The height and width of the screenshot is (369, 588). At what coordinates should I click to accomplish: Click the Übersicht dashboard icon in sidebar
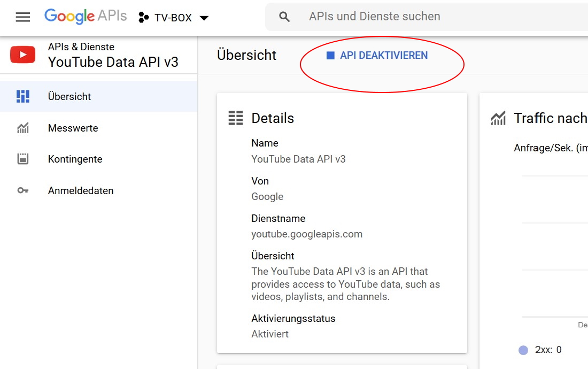pyautogui.click(x=23, y=96)
